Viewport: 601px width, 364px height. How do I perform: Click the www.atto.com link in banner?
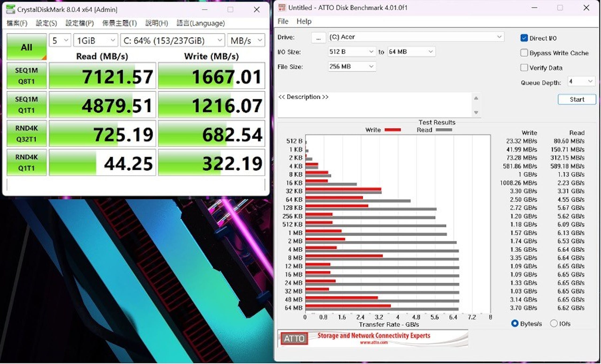pyautogui.click(x=374, y=343)
